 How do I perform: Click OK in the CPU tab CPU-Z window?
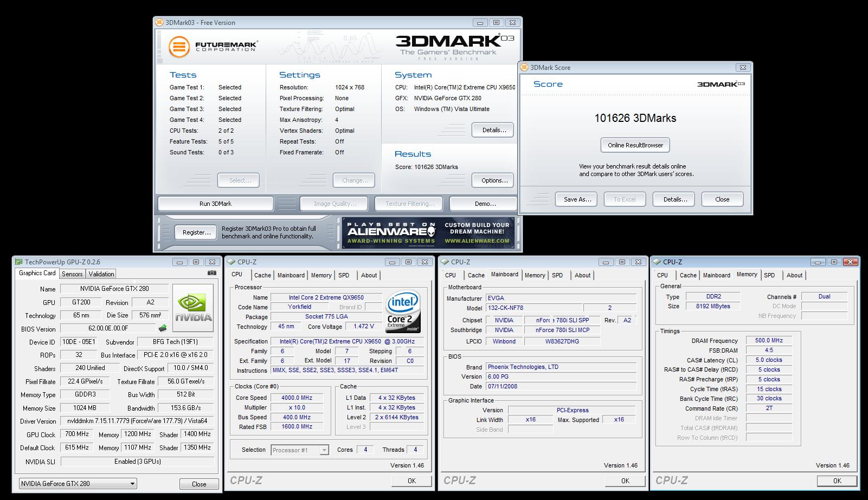(x=412, y=480)
